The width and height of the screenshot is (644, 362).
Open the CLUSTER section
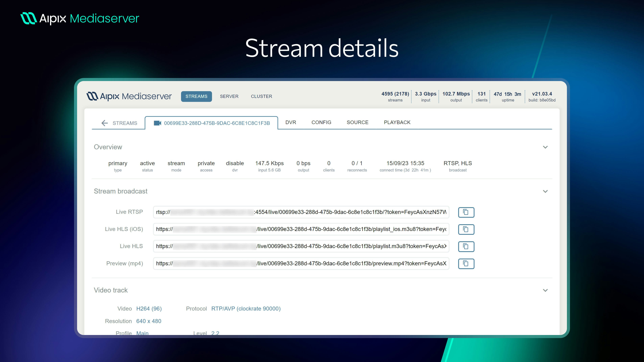261,96
